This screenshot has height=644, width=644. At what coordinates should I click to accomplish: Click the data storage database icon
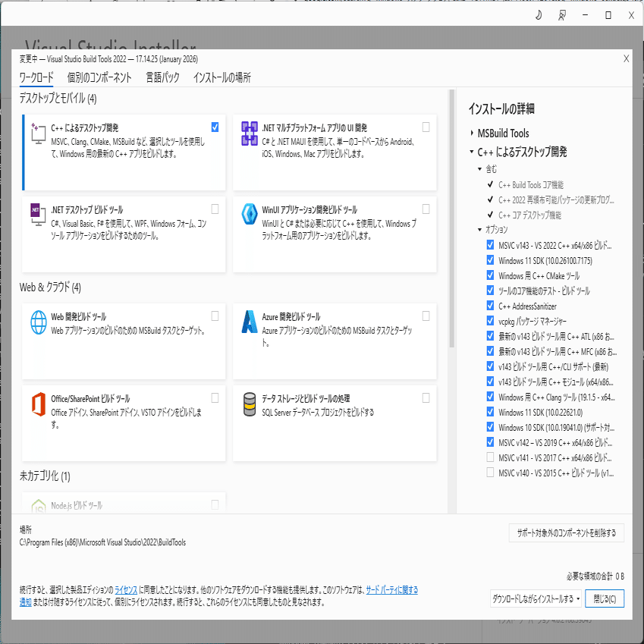(x=250, y=404)
